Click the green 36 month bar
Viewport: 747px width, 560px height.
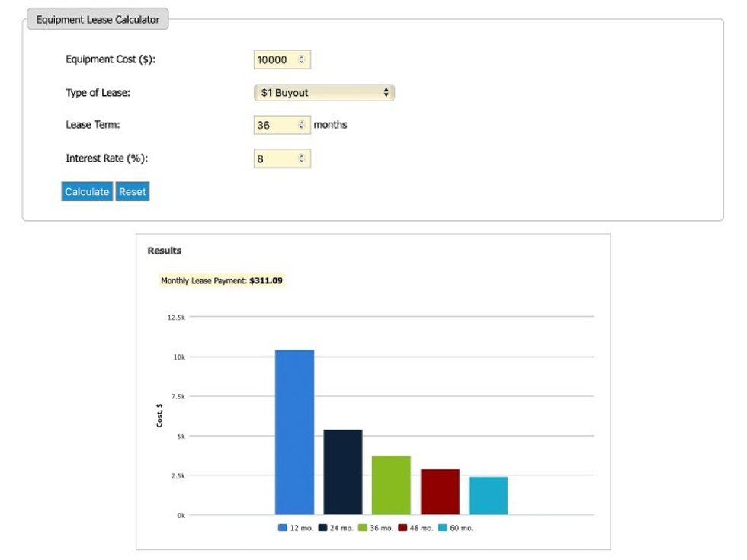(391, 485)
